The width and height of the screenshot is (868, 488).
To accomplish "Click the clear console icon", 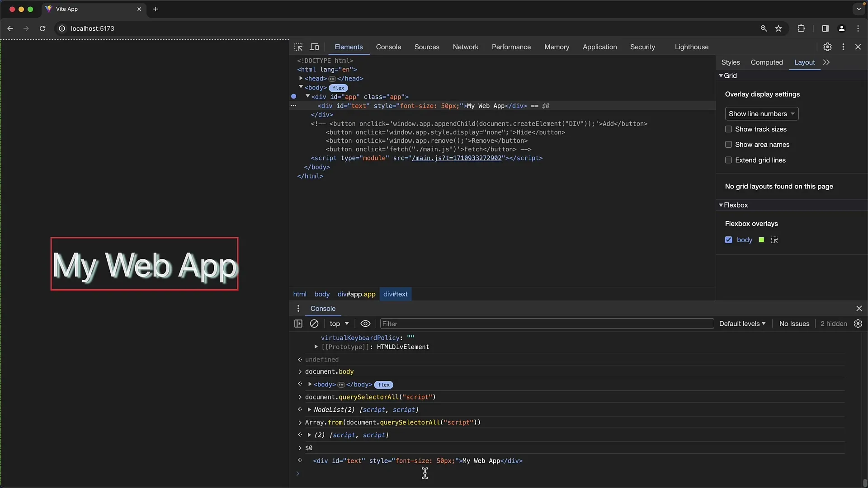I will point(314,324).
